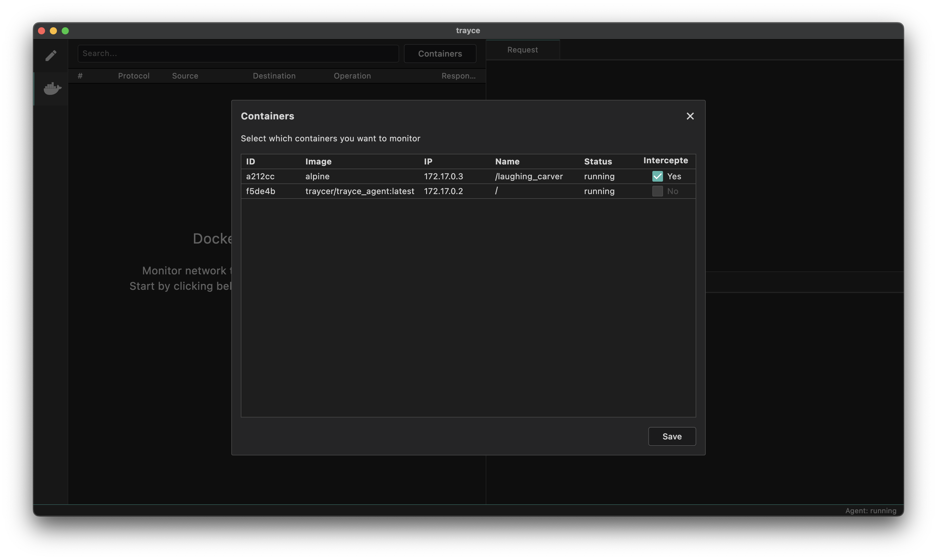This screenshot has height=560, width=937.
Task: Open the editor pencil icon in sidebar
Action: pos(51,55)
